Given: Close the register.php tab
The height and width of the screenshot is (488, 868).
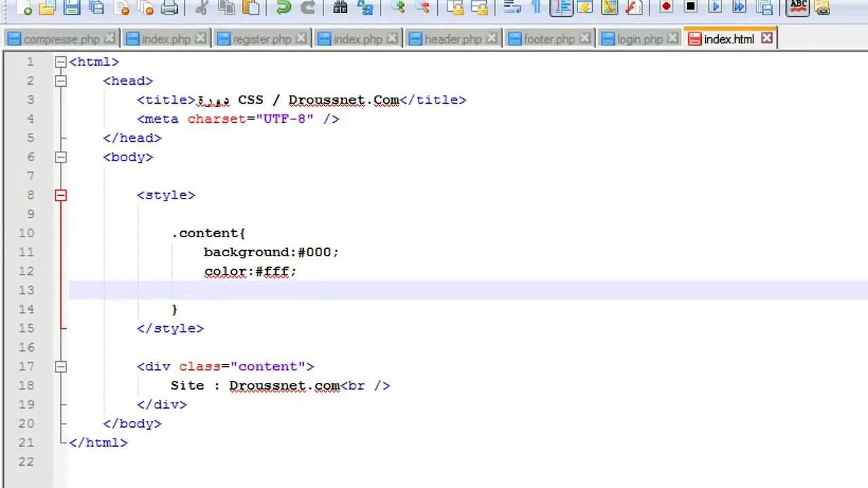Looking at the screenshot, I should point(301,39).
